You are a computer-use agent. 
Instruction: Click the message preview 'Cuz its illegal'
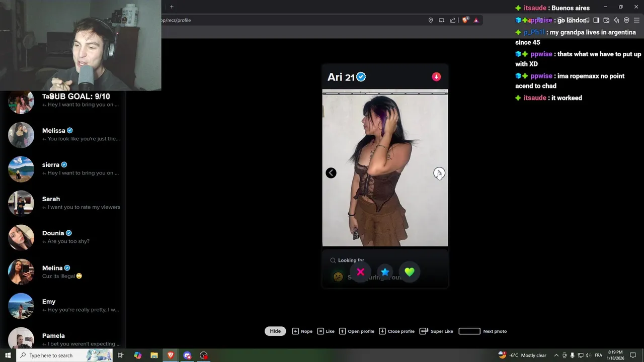tap(62, 276)
